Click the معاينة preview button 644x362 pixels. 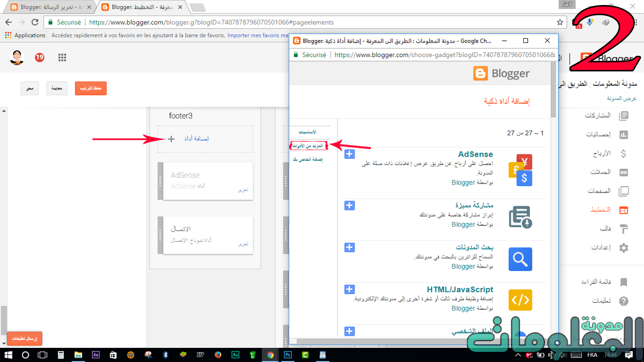[57, 88]
